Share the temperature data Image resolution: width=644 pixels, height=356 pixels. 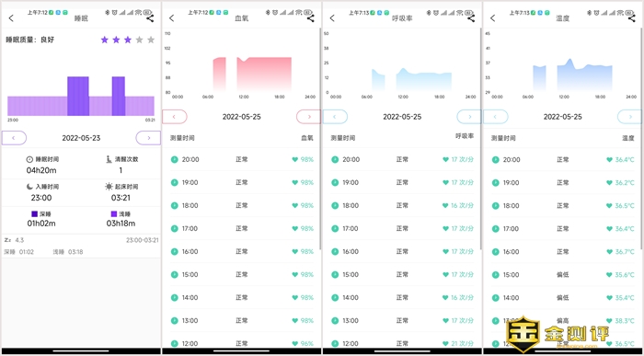(x=632, y=18)
